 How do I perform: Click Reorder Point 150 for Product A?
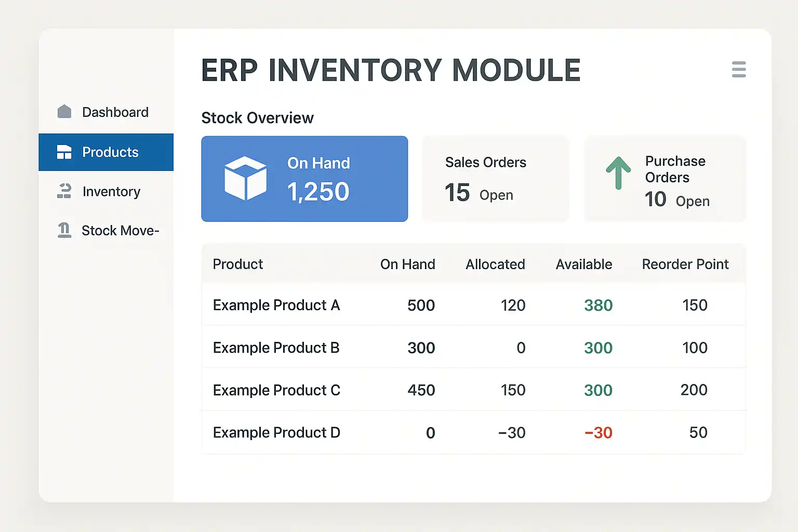[x=695, y=305]
